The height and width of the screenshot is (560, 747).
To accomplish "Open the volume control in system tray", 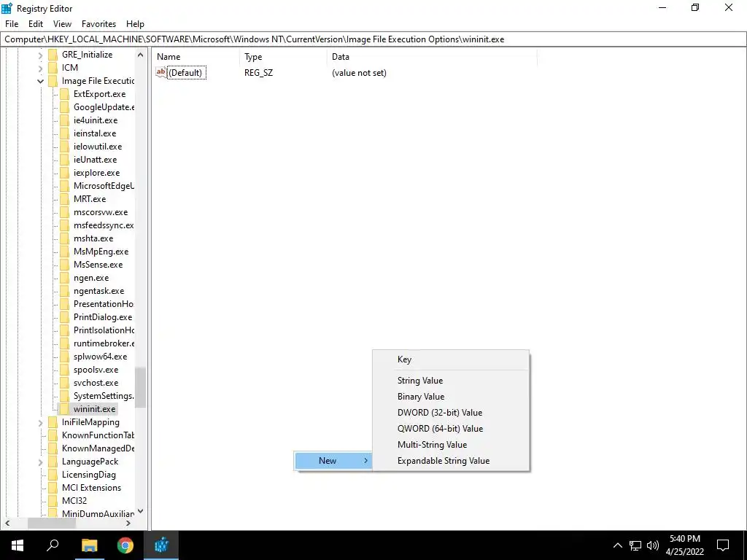I will point(653,545).
